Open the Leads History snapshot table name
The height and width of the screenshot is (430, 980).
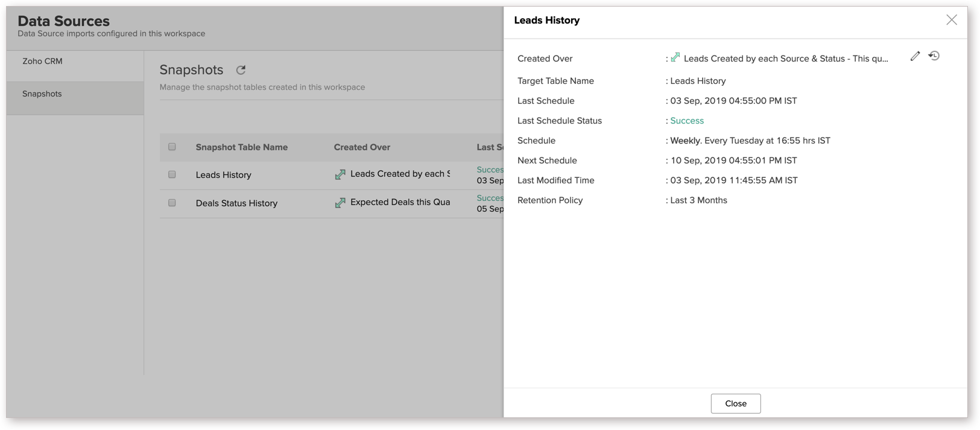(x=223, y=175)
